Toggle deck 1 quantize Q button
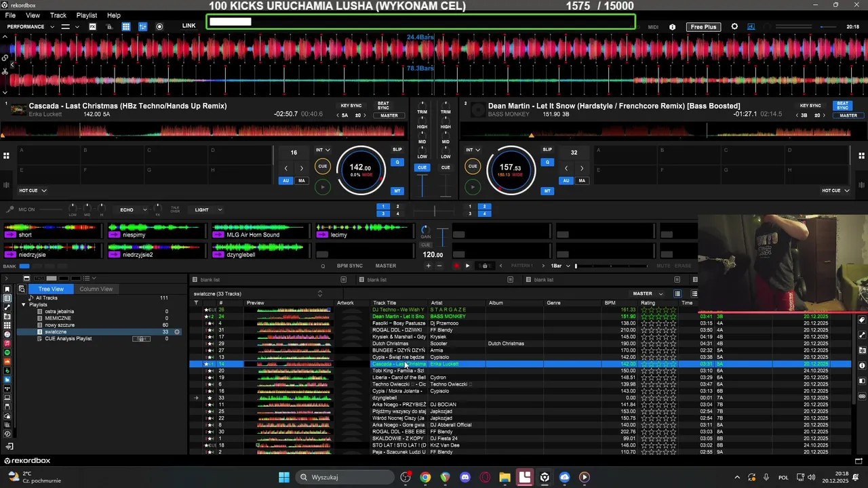The height and width of the screenshot is (488, 868). pyautogui.click(x=398, y=162)
